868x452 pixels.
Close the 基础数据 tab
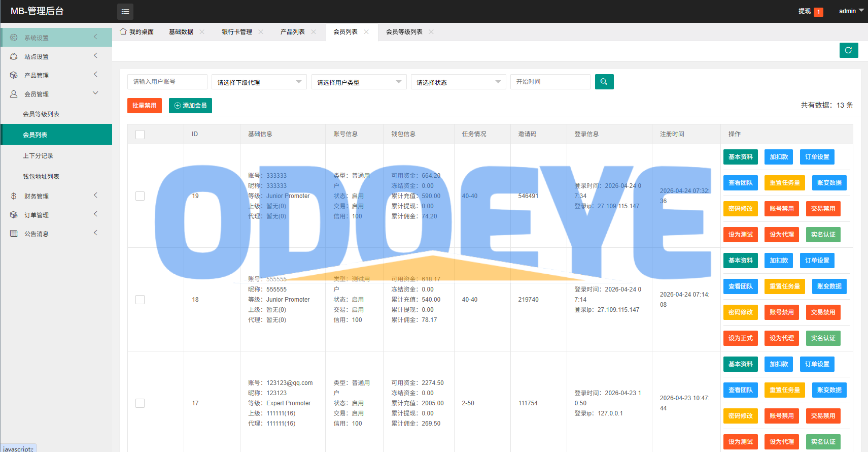[202, 31]
